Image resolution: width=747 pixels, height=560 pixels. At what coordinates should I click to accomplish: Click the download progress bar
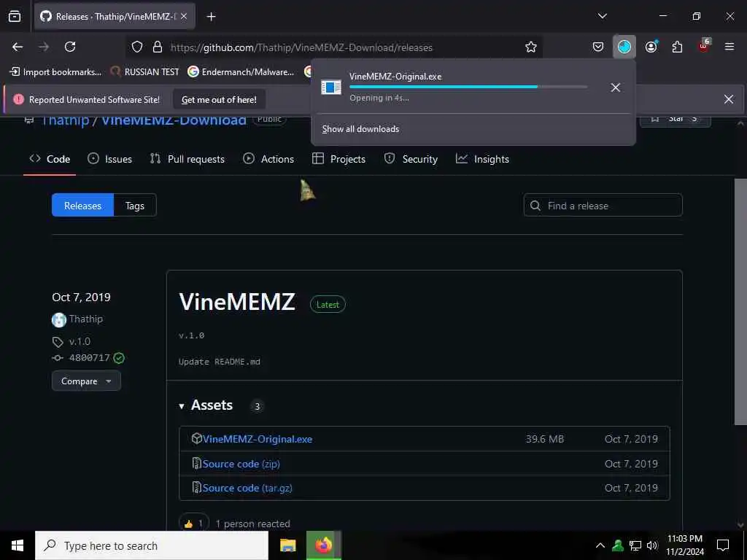(468, 87)
